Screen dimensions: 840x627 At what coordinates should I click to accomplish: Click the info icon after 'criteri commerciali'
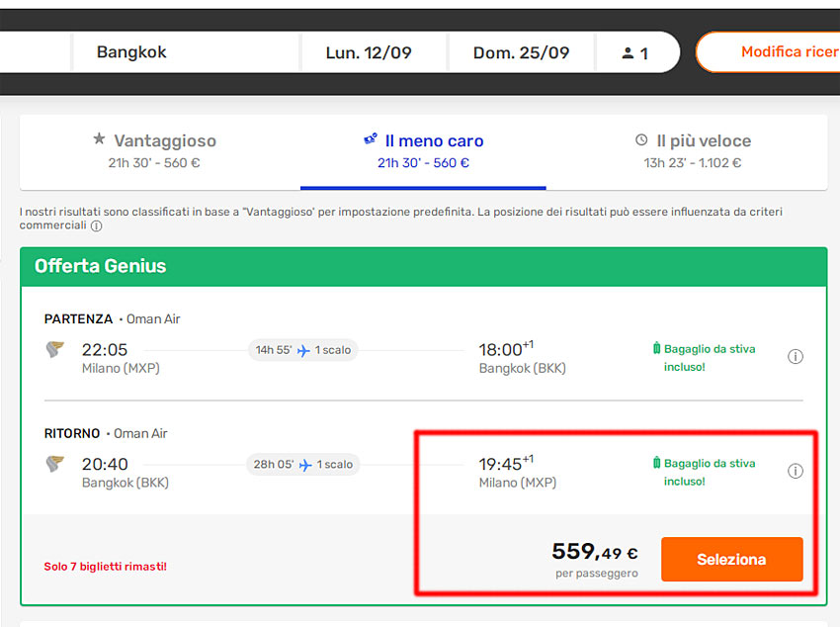[97, 226]
